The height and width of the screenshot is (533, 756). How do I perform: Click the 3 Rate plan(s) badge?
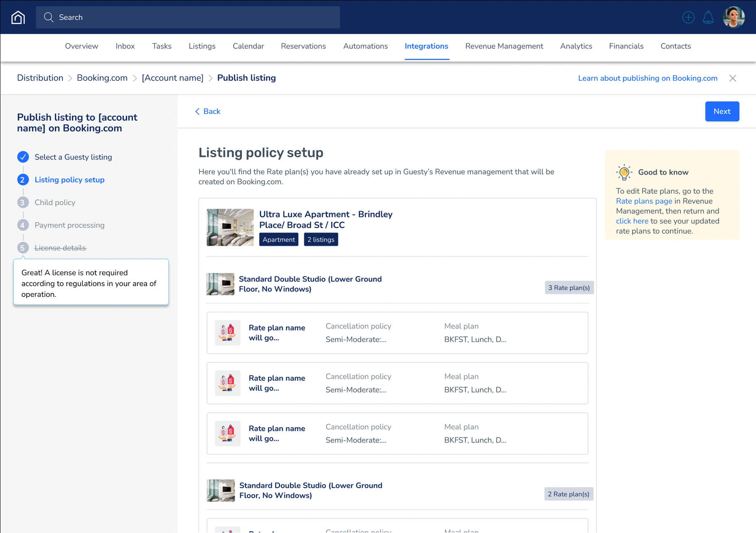(x=569, y=288)
